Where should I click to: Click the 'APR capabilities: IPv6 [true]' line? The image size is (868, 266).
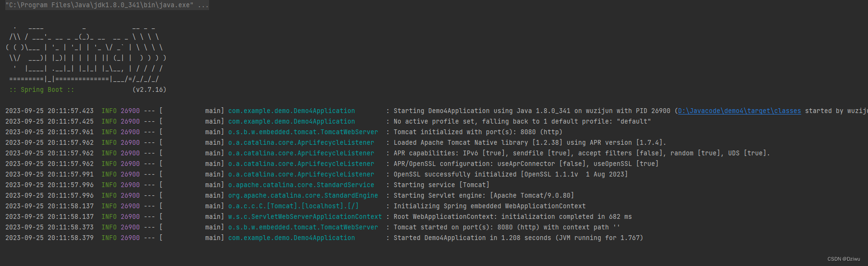click(582, 153)
